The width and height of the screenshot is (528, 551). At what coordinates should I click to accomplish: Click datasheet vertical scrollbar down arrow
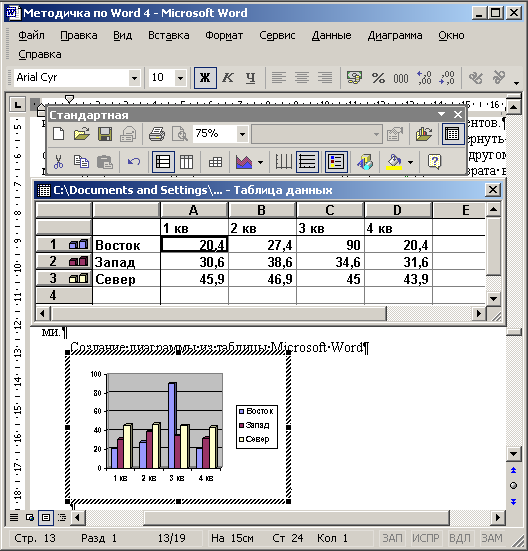[493, 299]
